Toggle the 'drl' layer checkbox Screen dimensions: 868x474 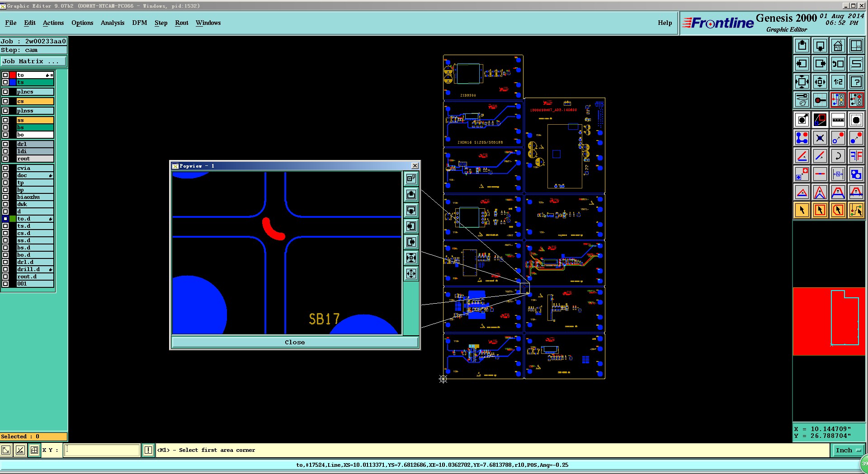pos(5,144)
